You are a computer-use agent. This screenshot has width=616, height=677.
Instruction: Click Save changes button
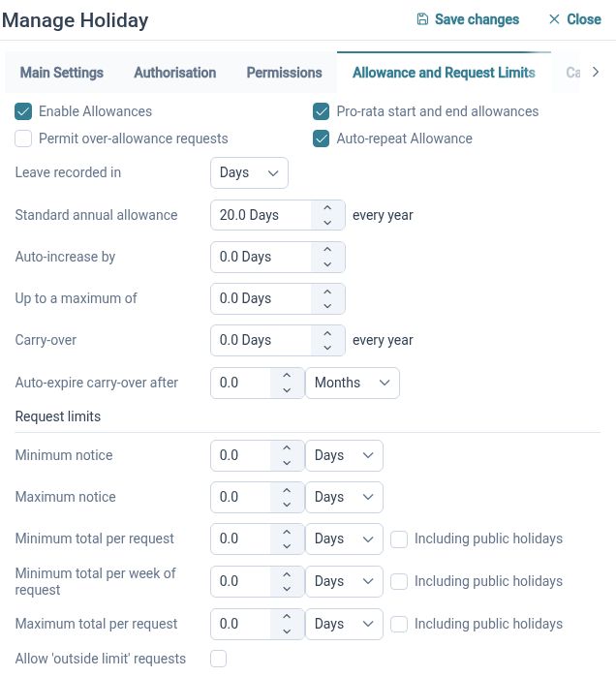click(468, 19)
